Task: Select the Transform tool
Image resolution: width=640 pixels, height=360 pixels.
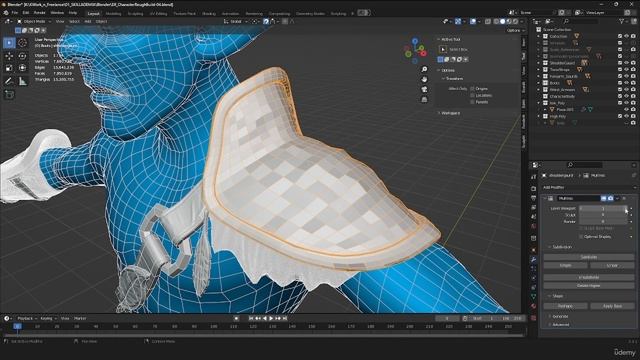Action: click(x=22, y=68)
